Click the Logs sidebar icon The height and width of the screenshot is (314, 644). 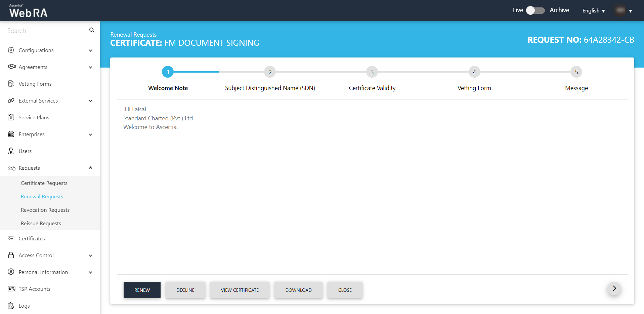pyautogui.click(x=11, y=306)
